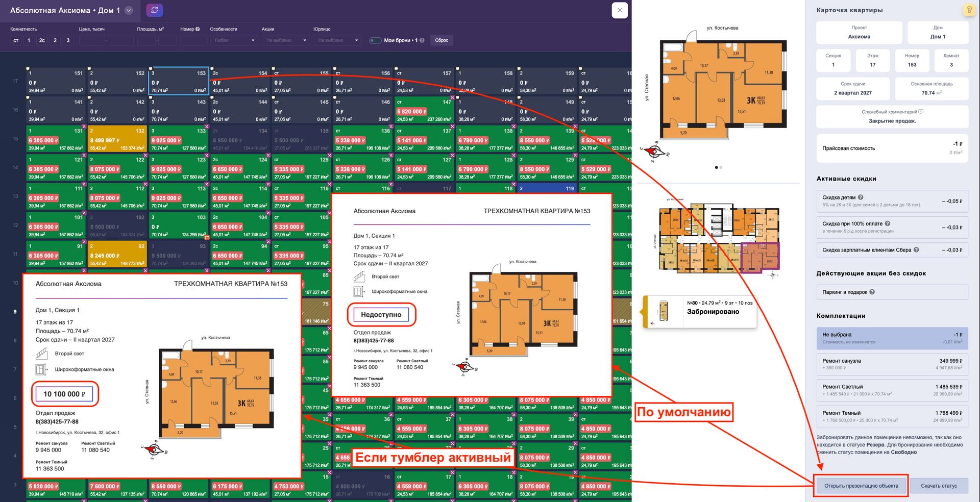Click the Прайсовая стоимость price row
980x502 pixels.
pyautogui.click(x=892, y=148)
